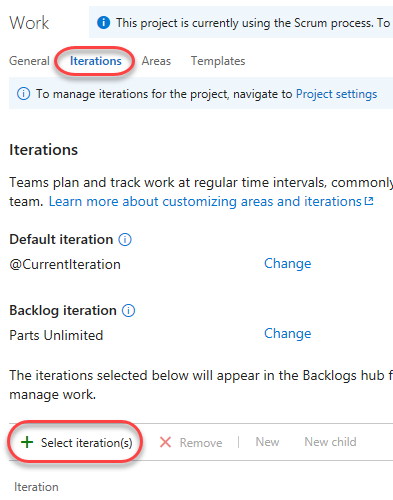
Task: Follow the Project settings link
Action: point(337,94)
